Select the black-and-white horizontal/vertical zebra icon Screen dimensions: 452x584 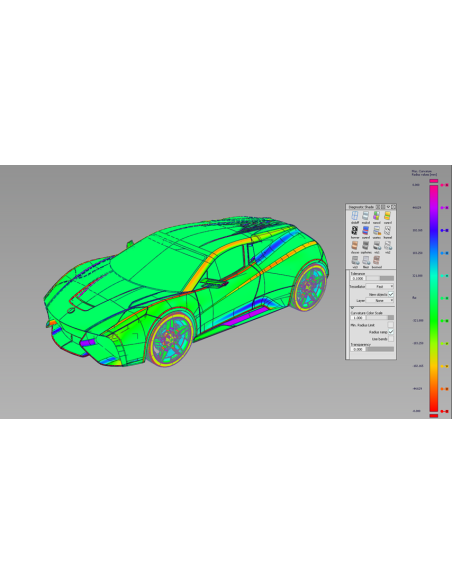(355, 231)
